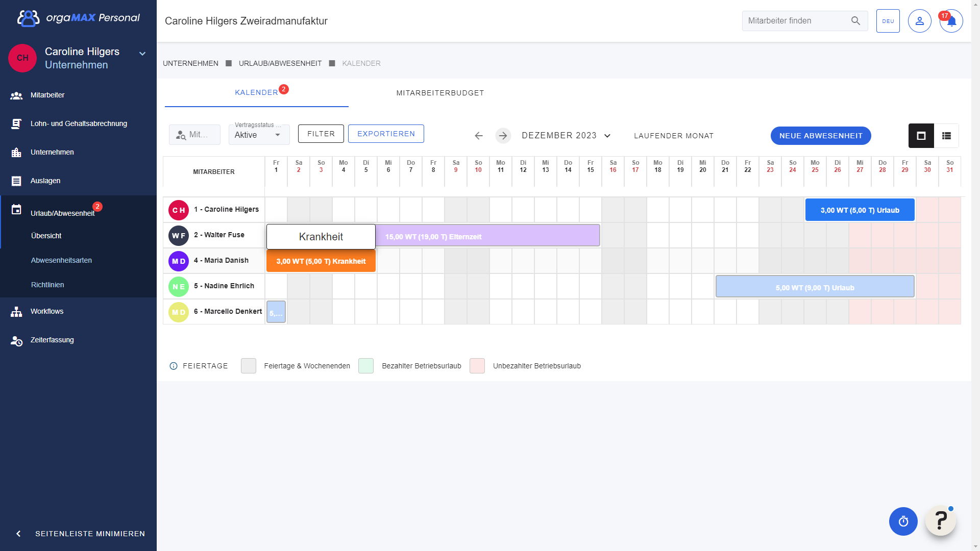The image size is (980, 551).
Task: Open Vertragsstatus Aktive dropdown
Action: tap(259, 135)
